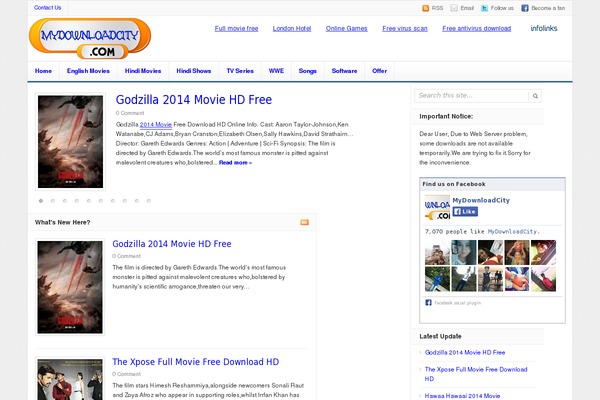Select the fifth slider pagination dot

pyautogui.click(x=89, y=201)
